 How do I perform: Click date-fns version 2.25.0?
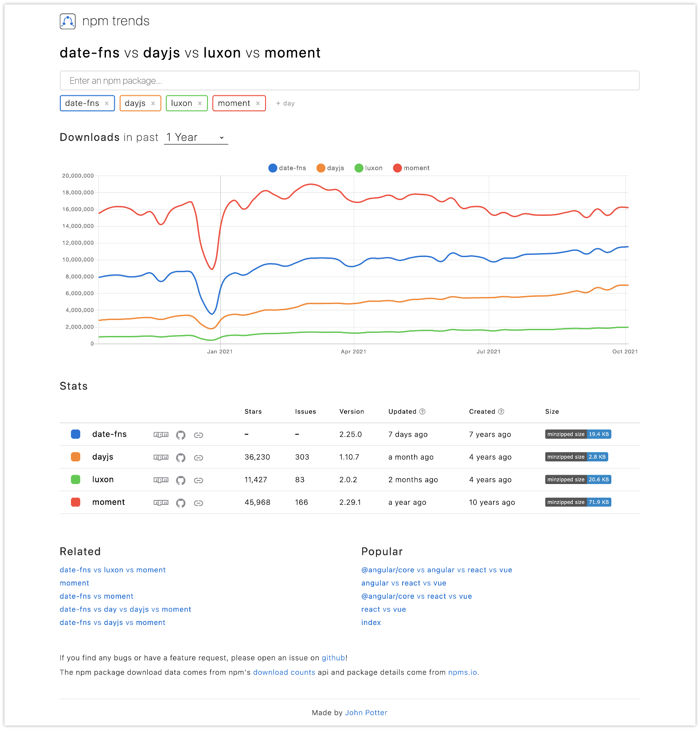coord(351,434)
